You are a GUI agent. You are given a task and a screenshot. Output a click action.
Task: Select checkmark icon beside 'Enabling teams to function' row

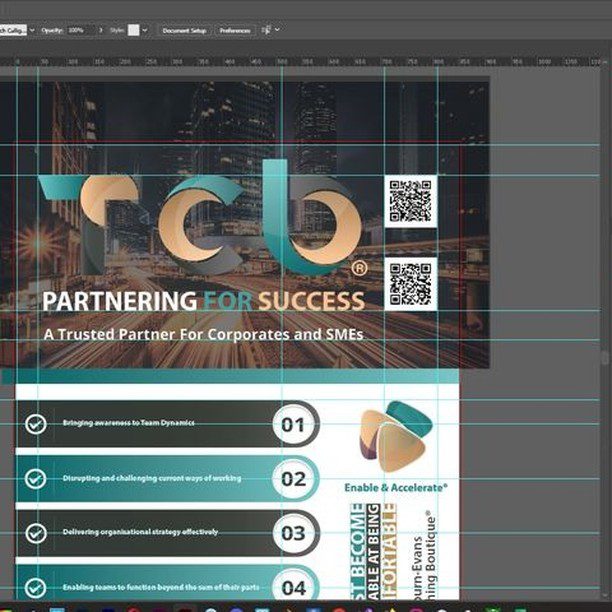36,588
